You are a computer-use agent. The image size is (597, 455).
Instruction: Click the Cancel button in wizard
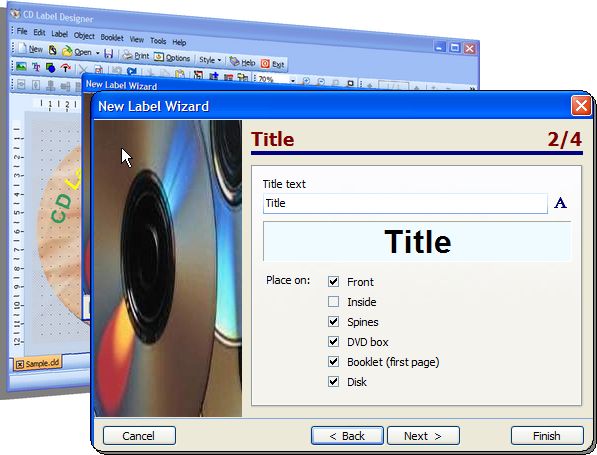point(139,436)
